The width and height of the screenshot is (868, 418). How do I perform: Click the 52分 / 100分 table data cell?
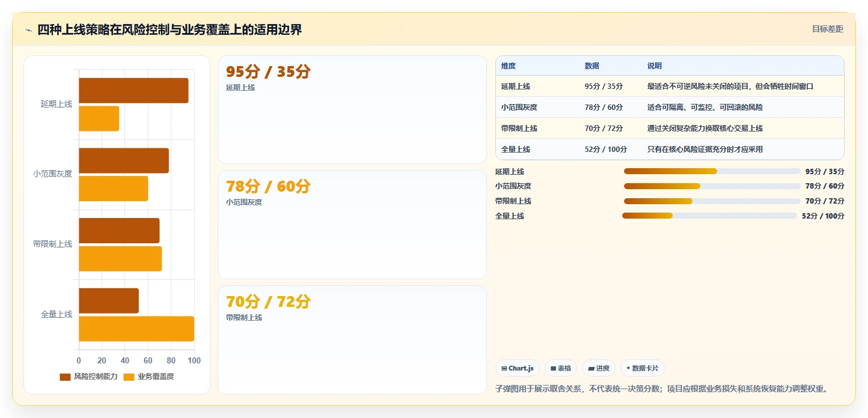[606, 150]
